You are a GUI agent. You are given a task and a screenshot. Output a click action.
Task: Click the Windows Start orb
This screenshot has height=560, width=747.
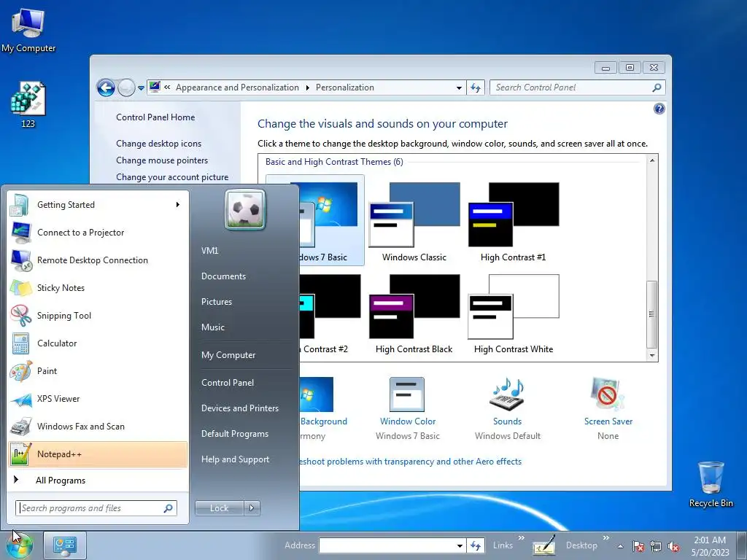[x=20, y=545]
